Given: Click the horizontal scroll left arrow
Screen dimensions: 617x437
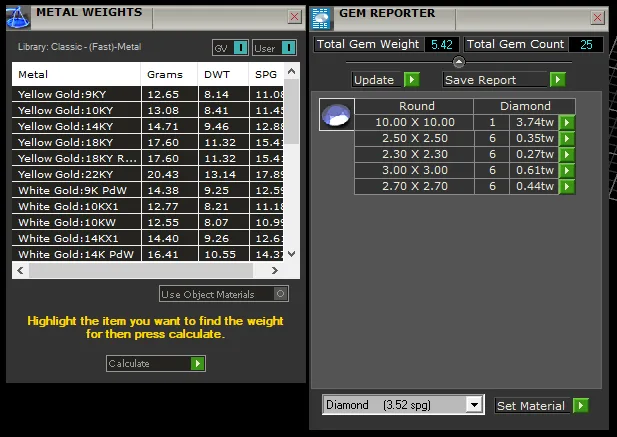Looking at the screenshot, I should pos(20,270).
